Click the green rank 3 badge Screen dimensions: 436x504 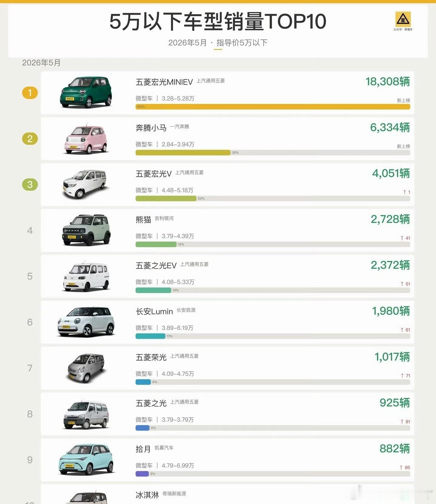(x=30, y=185)
